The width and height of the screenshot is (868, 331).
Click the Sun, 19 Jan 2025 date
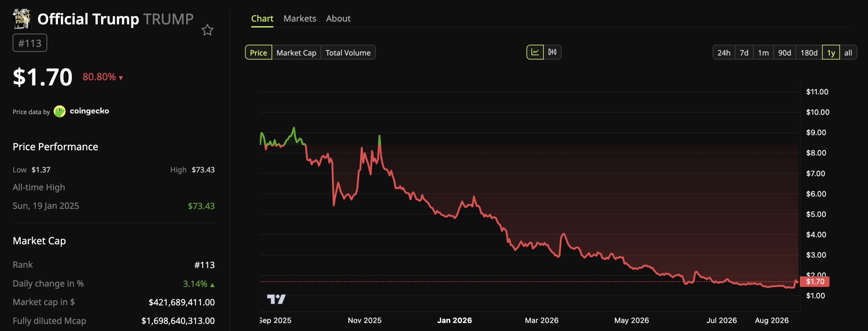46,206
